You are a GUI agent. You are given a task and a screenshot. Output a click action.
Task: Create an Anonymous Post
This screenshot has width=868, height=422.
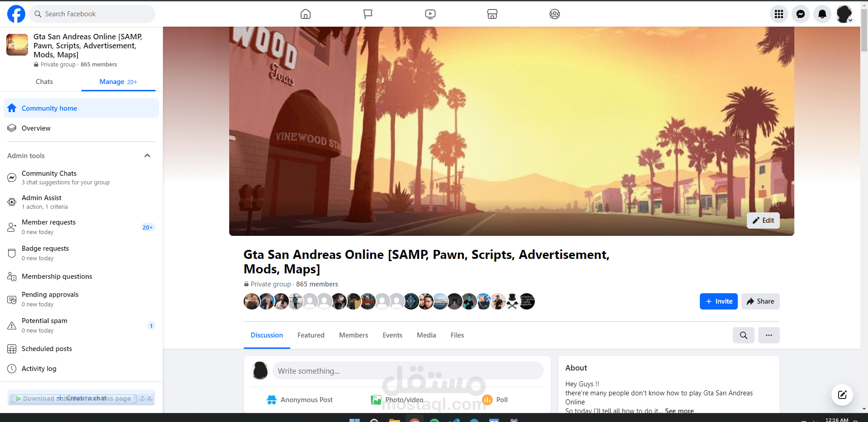tap(300, 400)
